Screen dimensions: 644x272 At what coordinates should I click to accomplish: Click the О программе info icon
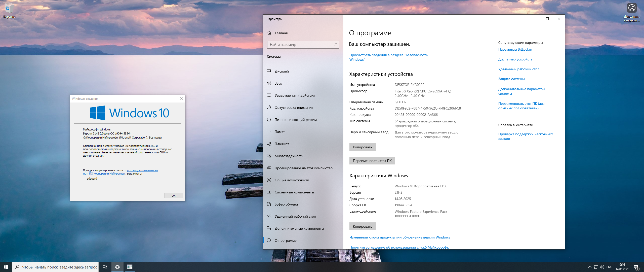pyautogui.click(x=269, y=241)
